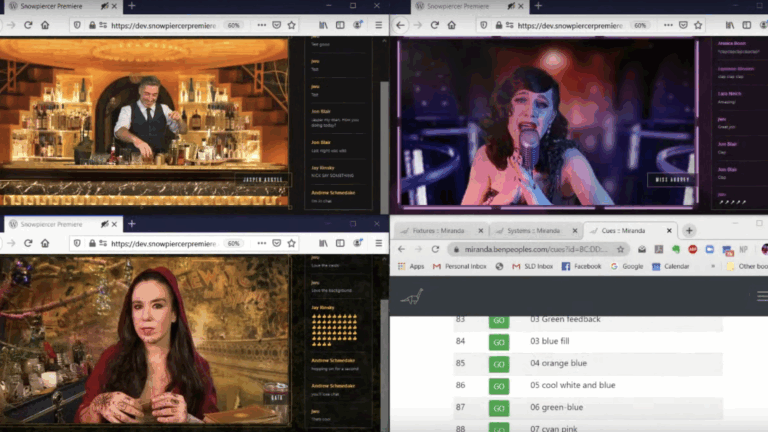
Task: Click GO for cue 87 green-blue
Action: [499, 408]
